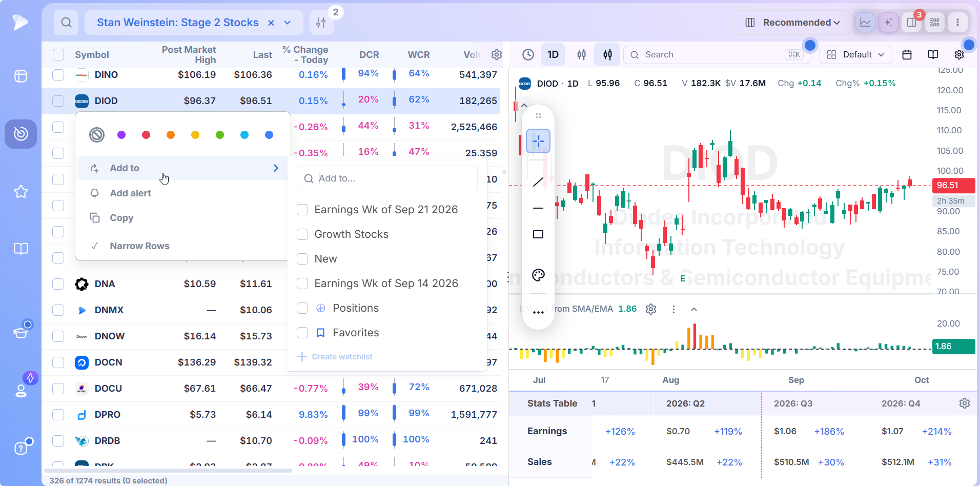Open more drawing tools ellipsis

pyautogui.click(x=538, y=312)
